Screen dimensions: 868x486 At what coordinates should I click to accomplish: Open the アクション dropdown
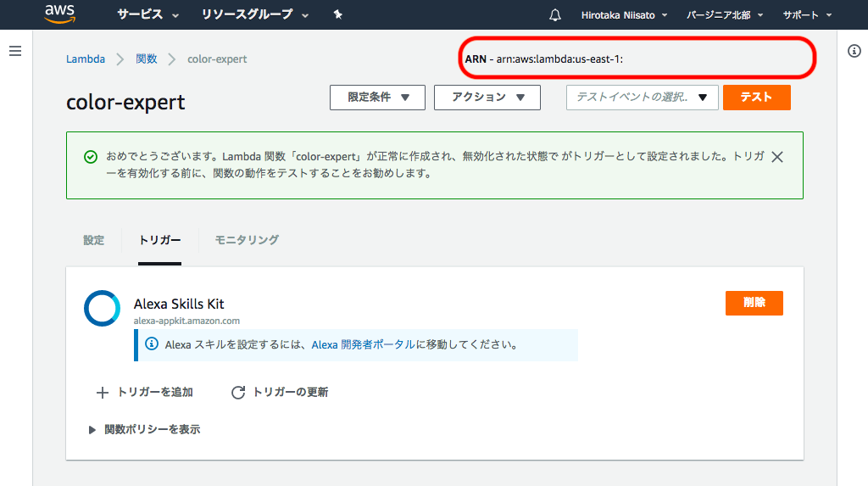point(487,98)
